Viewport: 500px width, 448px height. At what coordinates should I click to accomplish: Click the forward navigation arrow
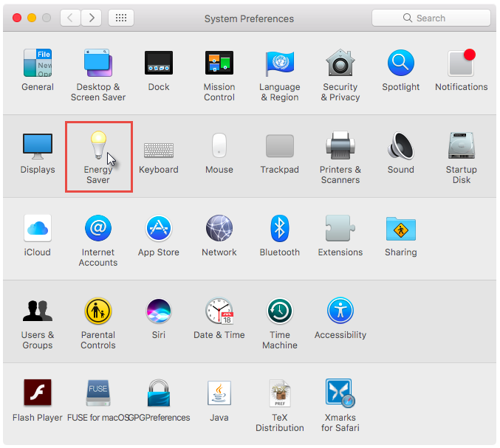pyautogui.click(x=92, y=18)
